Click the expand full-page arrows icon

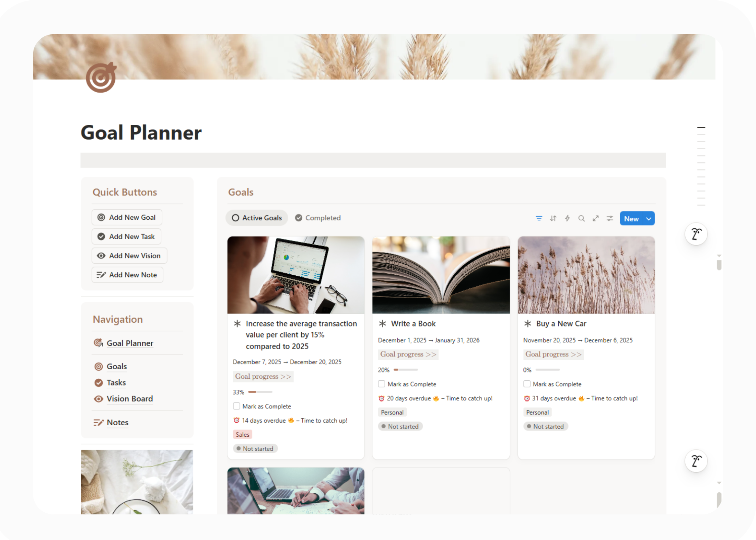coord(596,218)
